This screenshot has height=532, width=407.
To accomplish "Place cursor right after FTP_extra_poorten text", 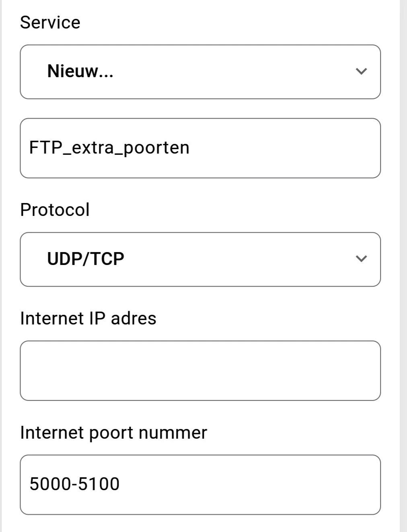I will coord(190,148).
